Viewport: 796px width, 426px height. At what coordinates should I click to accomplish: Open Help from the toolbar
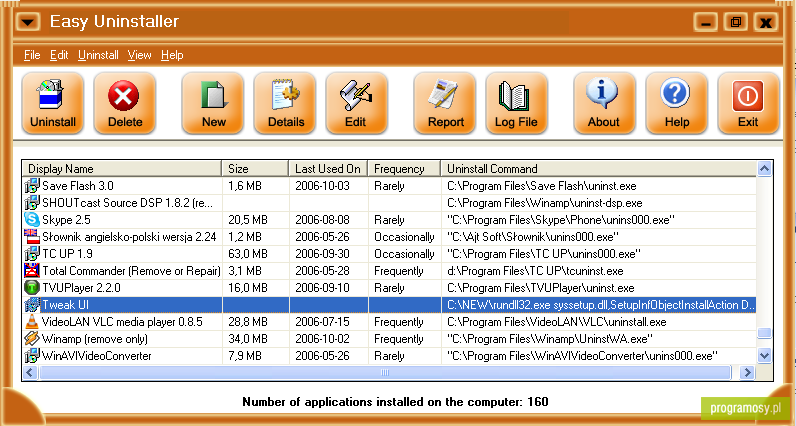click(x=676, y=103)
